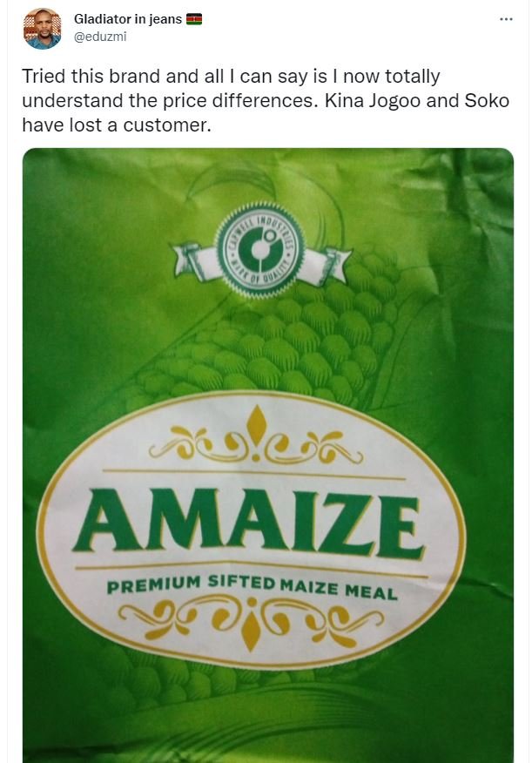Click the 'Premium Sifted Maize Meal' tagline
Image resolution: width=532 pixels, height=763 pixels.
(252, 586)
